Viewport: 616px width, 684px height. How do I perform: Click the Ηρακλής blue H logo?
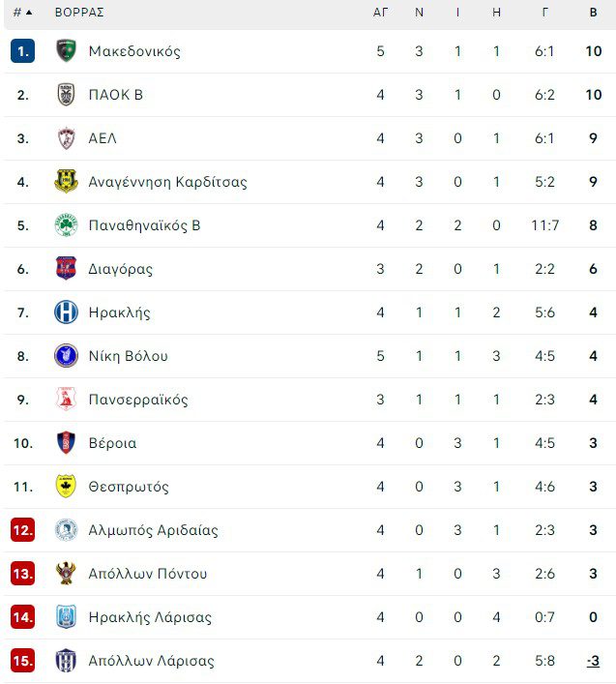coord(66,312)
